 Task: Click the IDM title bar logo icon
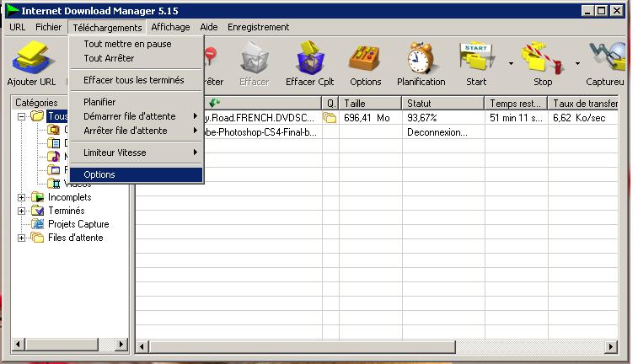click(x=13, y=11)
